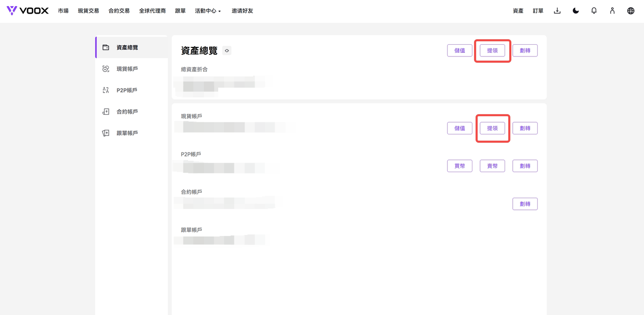Click the wallet icon next to 資產總覽
Screen dimensions: 644x315
[106, 47]
